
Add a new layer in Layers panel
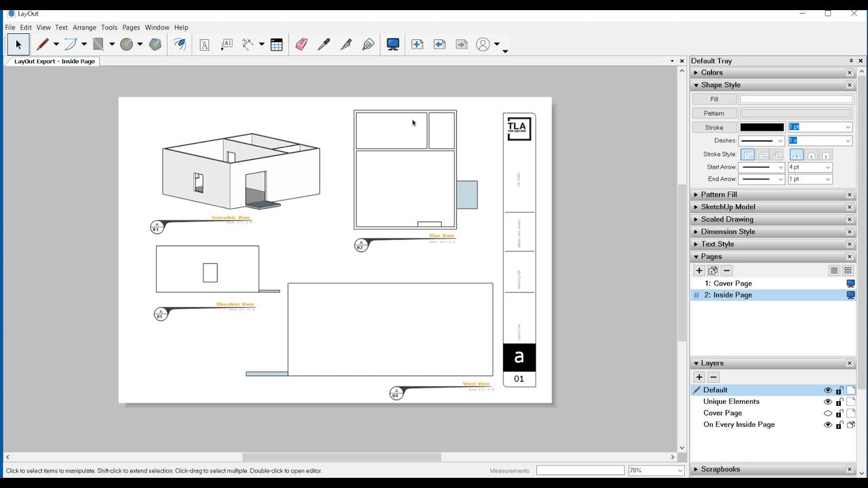[699, 378]
